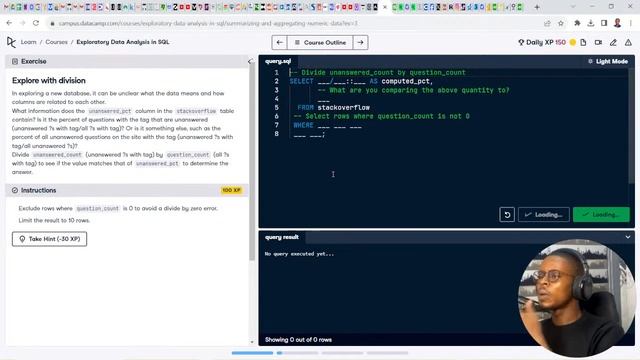Click the Exploratory Data Analysis in SQL breadcrumb

[x=123, y=42]
